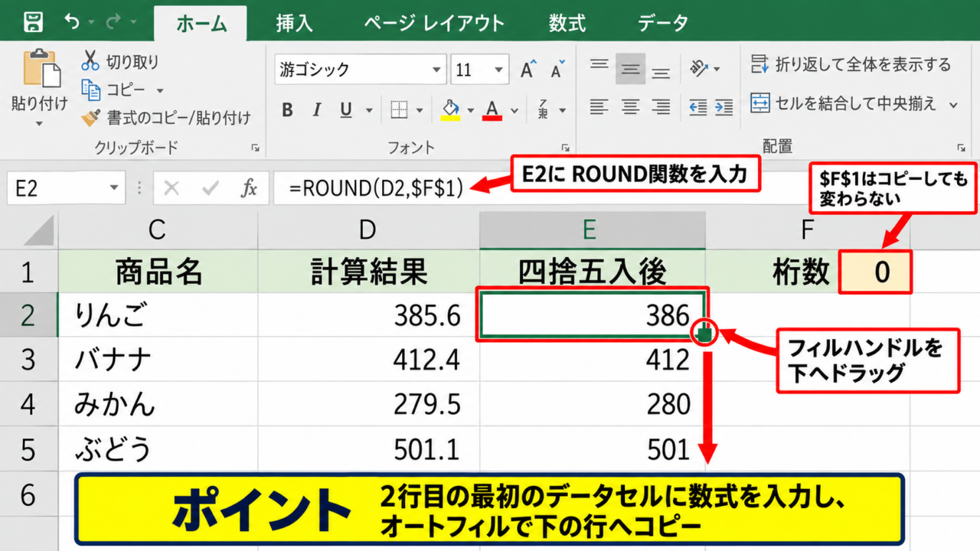This screenshot has width=980, height=551.
Task: Toggle italic formatting
Action: [x=316, y=110]
